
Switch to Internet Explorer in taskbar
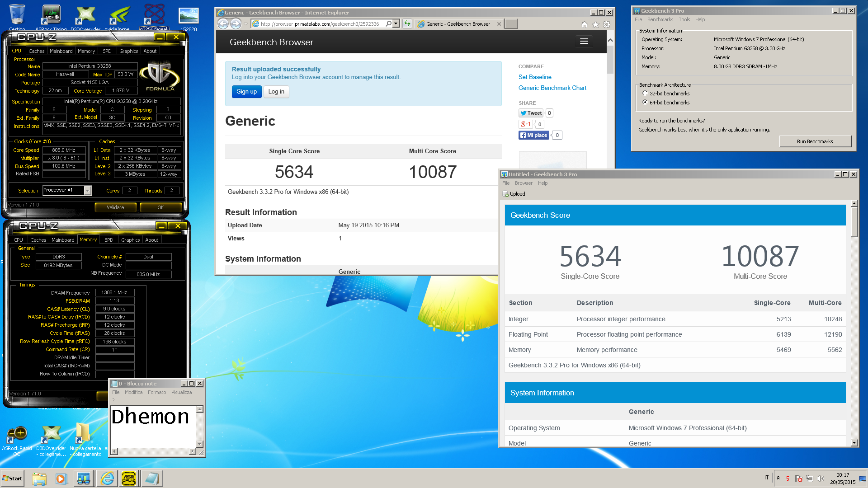tap(107, 479)
